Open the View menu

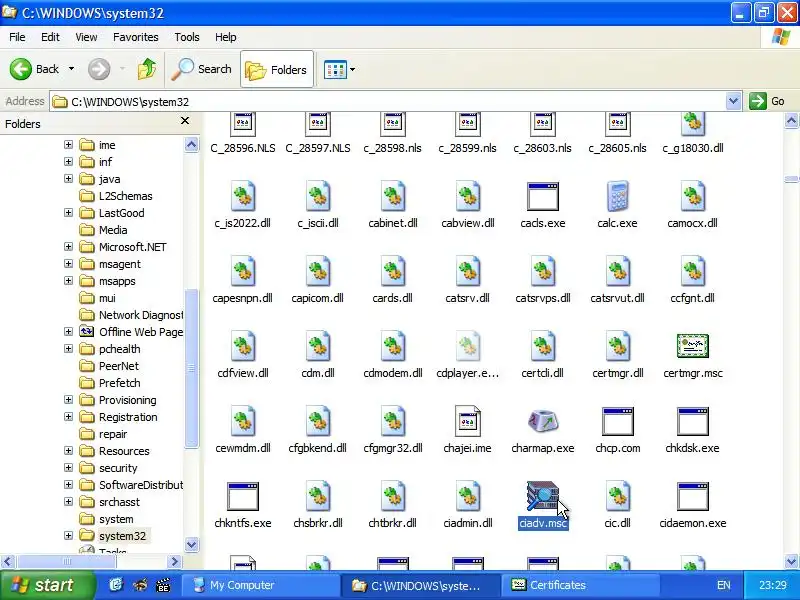(x=86, y=37)
